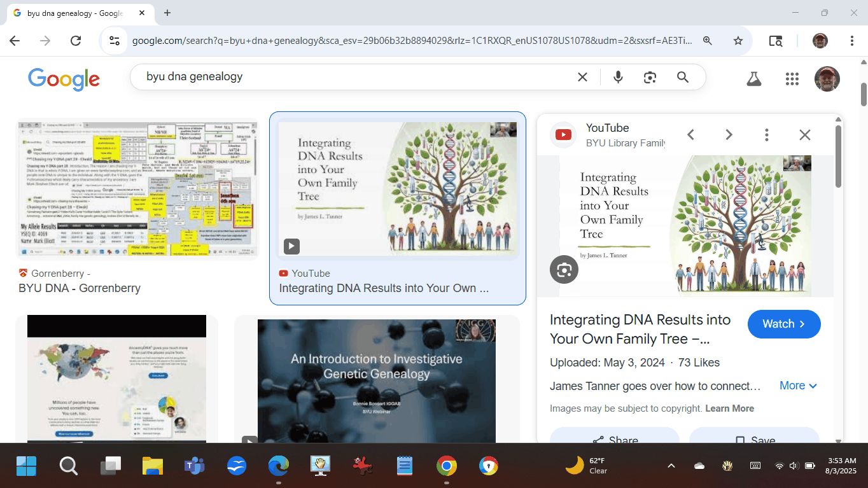Show hidden system tray icons

[671, 466]
